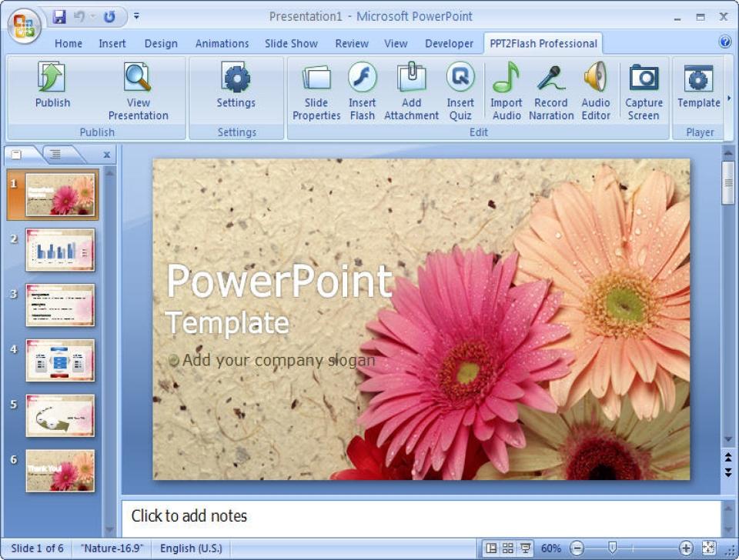The height and width of the screenshot is (560, 739).
Task: Add an attachment with the paperclip icon
Action: 411,78
